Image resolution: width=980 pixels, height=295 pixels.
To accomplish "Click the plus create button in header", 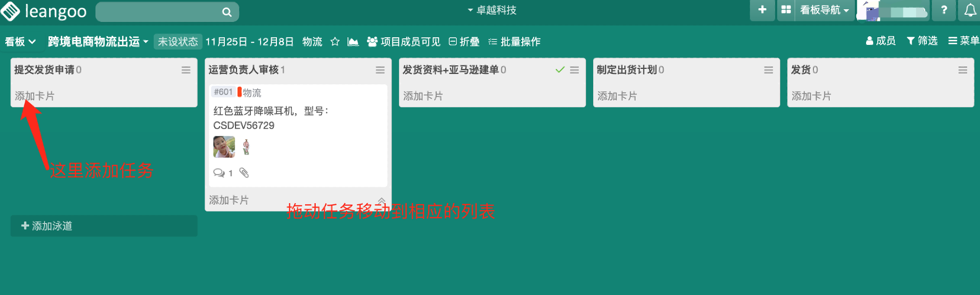I will (762, 10).
